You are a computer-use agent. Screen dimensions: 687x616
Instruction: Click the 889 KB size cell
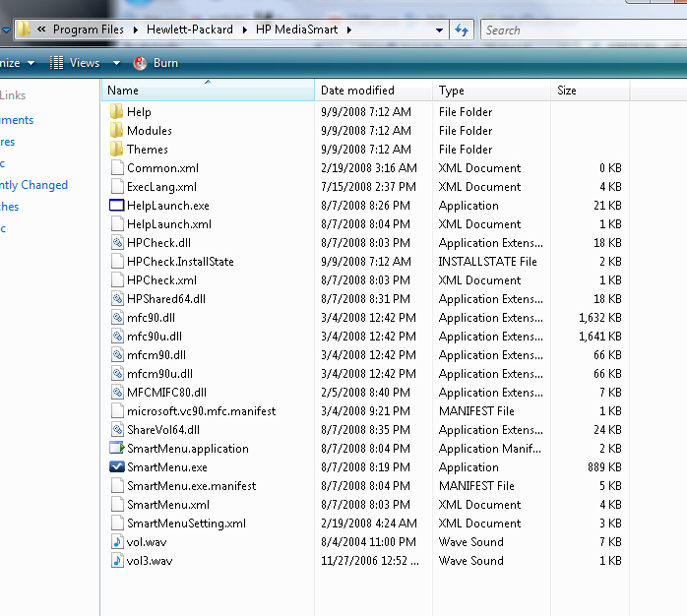coord(604,467)
